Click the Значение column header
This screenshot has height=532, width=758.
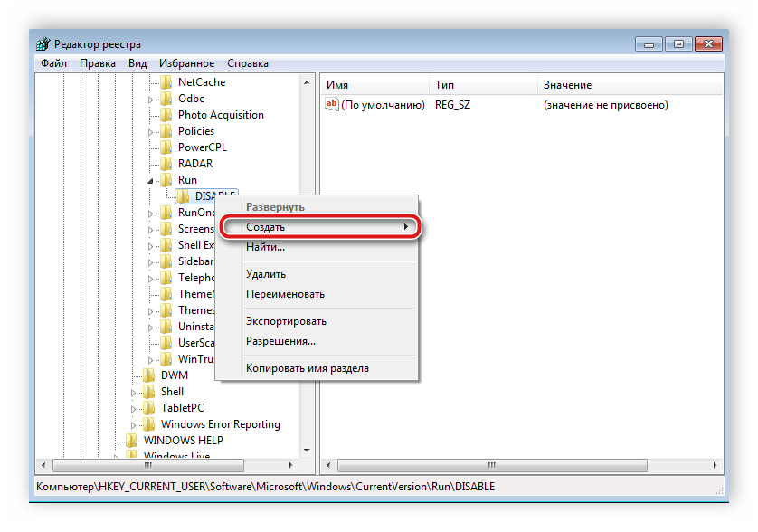pyautogui.click(x=567, y=85)
